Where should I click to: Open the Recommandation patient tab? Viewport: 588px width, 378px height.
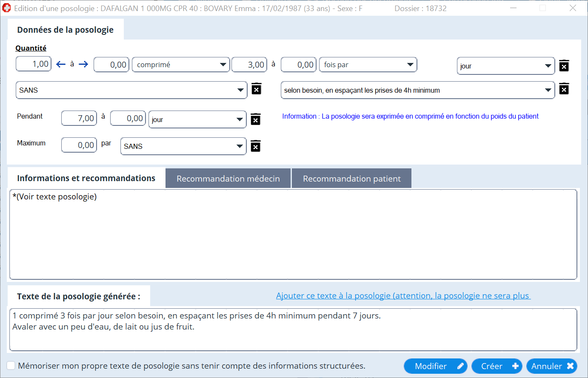351,179
